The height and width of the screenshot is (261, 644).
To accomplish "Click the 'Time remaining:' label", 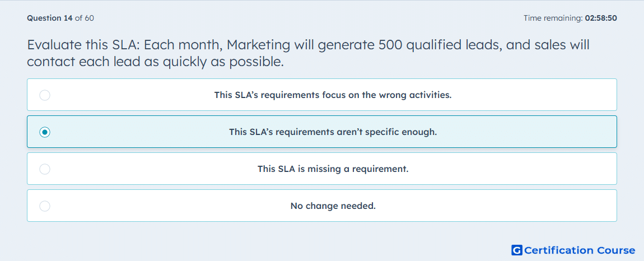I will coord(553,18).
